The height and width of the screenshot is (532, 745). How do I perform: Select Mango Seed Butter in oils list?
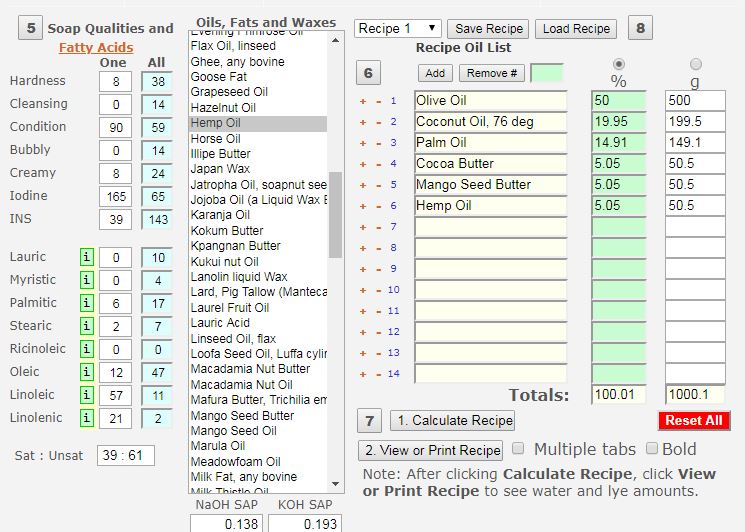(x=242, y=416)
